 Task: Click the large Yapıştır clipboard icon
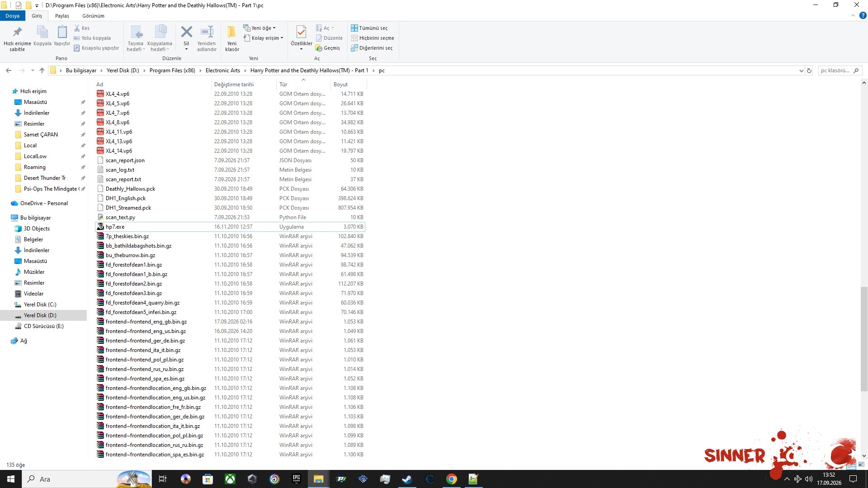[62, 32]
